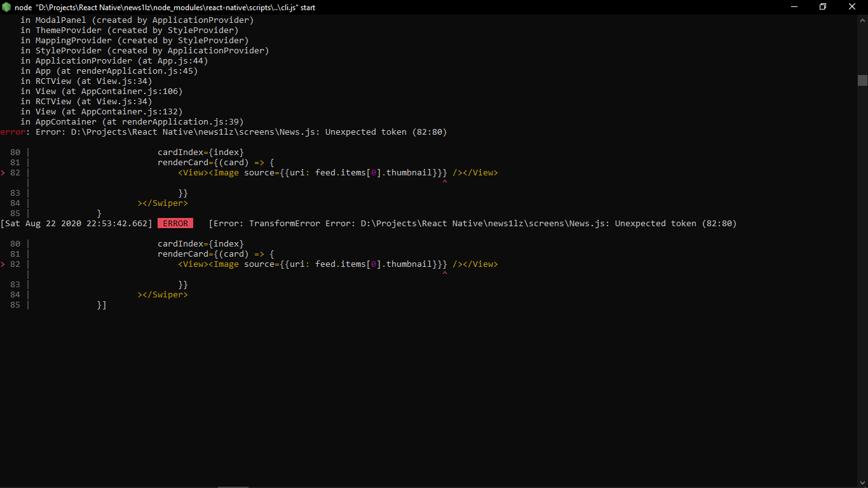The height and width of the screenshot is (488, 868).
Task: Click the first red caret error marker
Action: coord(445,182)
